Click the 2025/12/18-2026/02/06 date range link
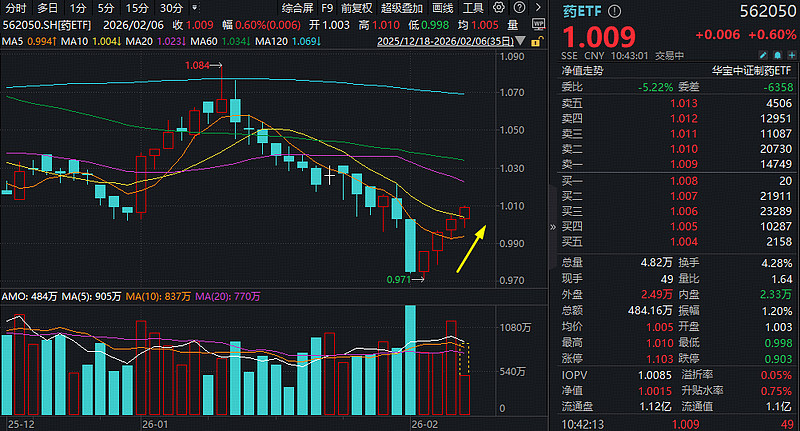800x431 pixels. tap(445, 41)
